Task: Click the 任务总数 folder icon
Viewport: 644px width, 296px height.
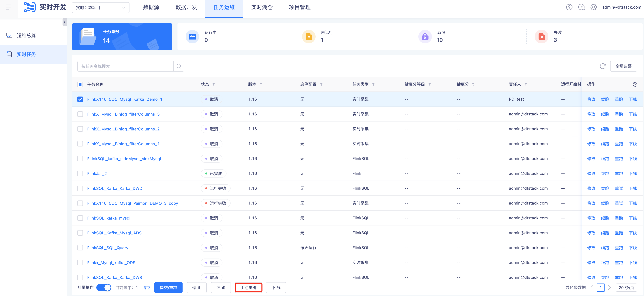Action: (88, 37)
